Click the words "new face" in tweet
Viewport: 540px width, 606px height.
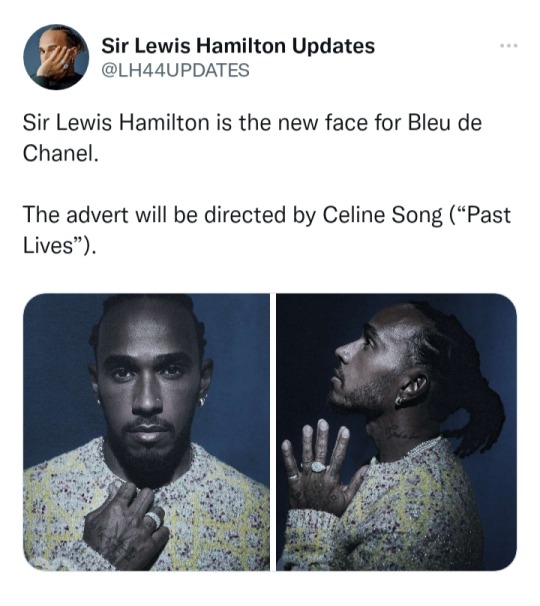point(317,123)
